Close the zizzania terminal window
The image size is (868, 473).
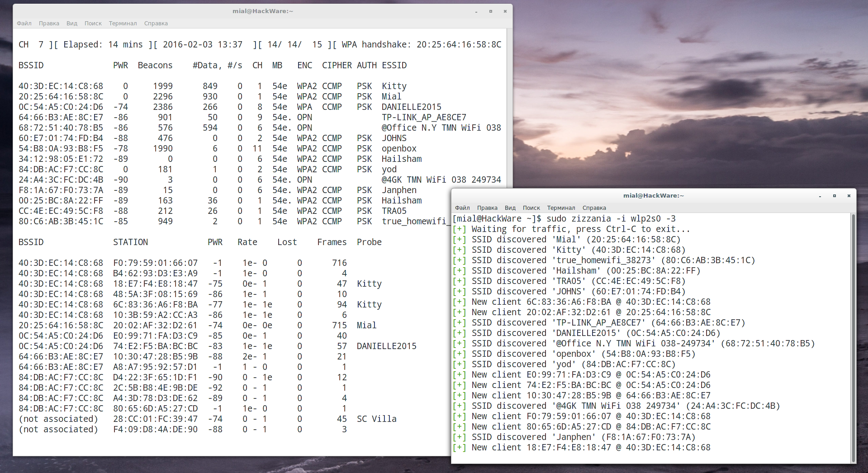[x=849, y=196]
